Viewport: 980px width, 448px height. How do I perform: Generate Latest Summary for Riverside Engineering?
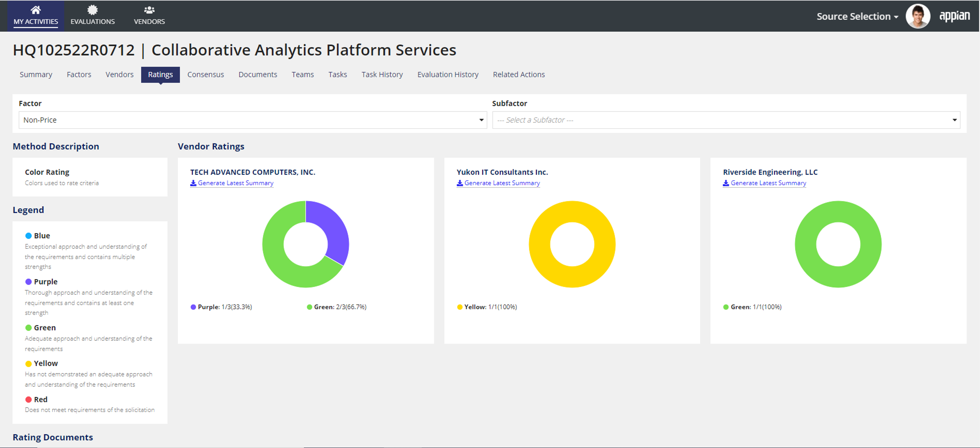768,183
